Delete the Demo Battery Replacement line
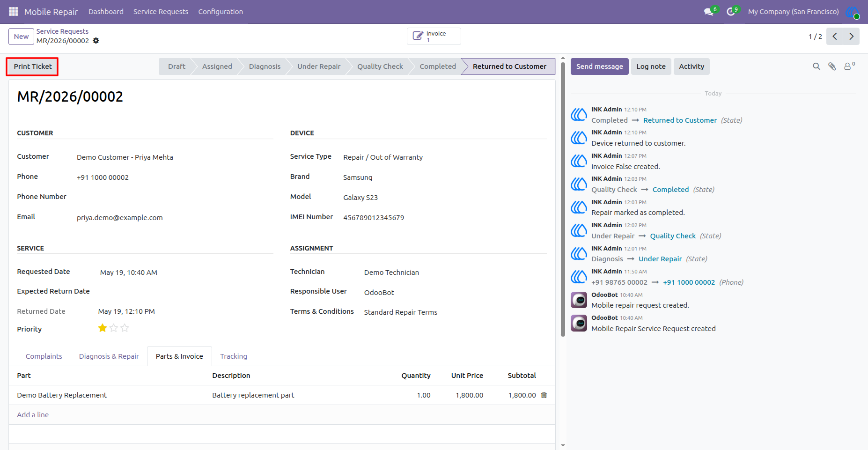The height and width of the screenshot is (450, 868). pos(544,395)
